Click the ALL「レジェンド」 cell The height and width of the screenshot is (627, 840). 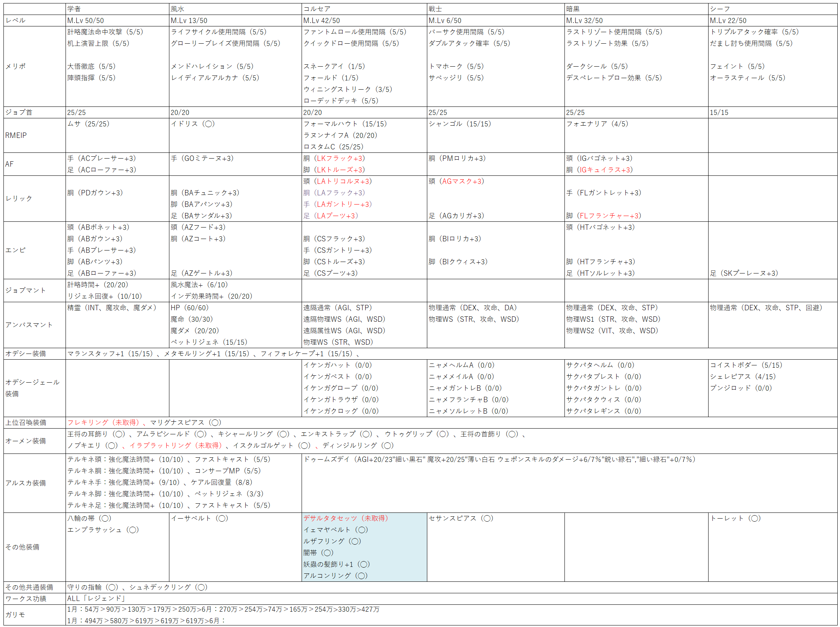coord(96,599)
